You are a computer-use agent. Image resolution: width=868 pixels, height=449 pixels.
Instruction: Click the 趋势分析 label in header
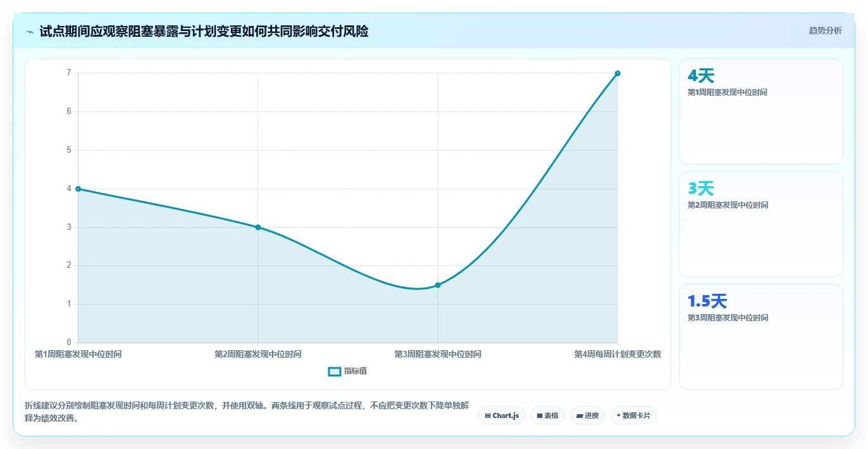click(825, 30)
